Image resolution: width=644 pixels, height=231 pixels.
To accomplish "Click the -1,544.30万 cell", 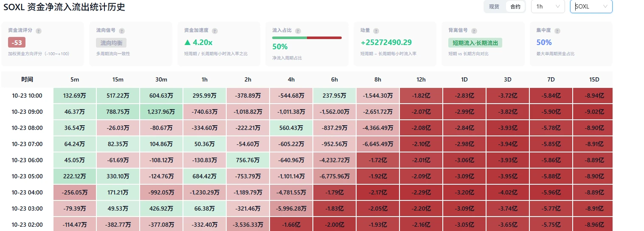I will coord(378,96).
